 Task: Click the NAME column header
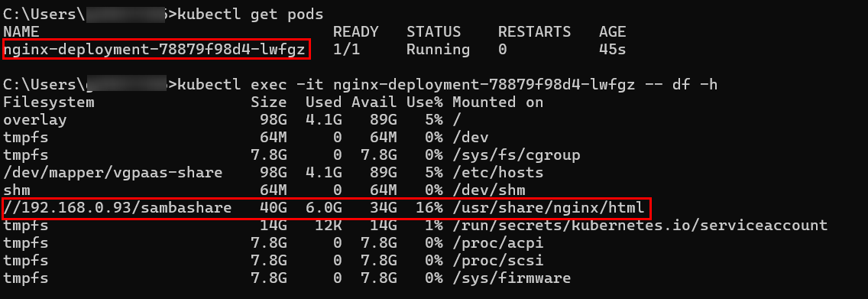click(21, 31)
